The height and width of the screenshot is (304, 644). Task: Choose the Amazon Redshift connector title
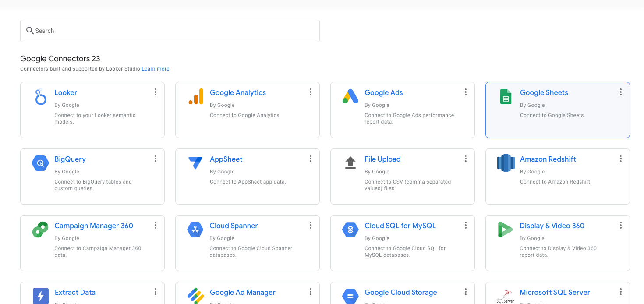tap(548, 159)
